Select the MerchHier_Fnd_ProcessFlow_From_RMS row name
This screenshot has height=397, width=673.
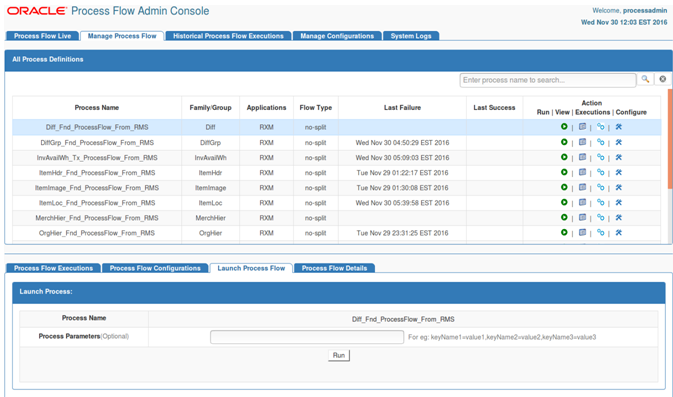pyautogui.click(x=97, y=218)
